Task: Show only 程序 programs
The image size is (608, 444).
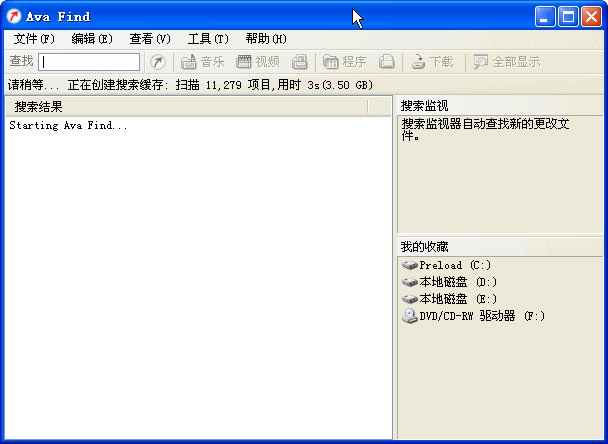Action: pos(344,62)
